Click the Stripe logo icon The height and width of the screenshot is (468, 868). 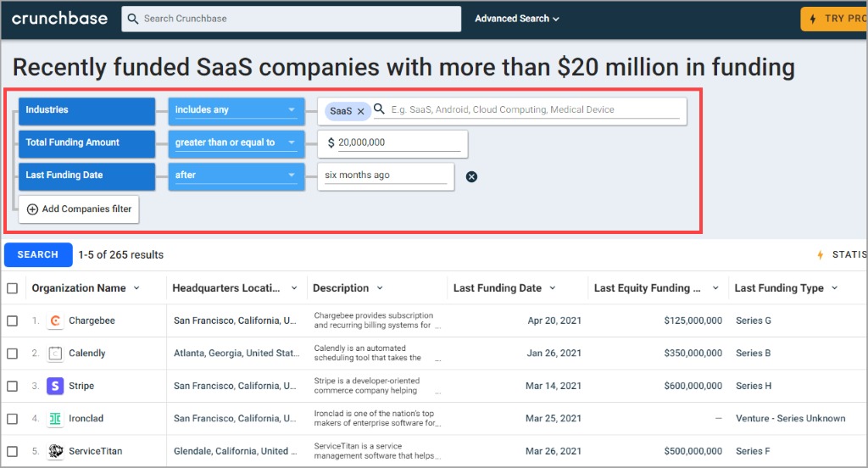pos(55,386)
